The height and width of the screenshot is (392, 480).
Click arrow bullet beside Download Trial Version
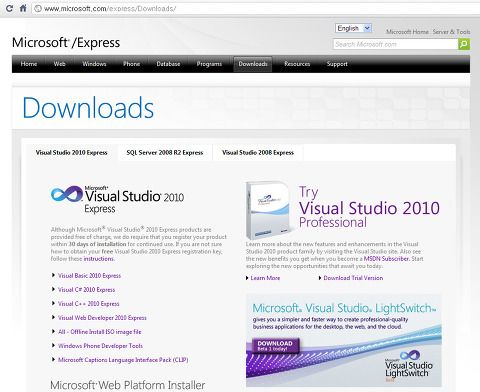(320, 278)
